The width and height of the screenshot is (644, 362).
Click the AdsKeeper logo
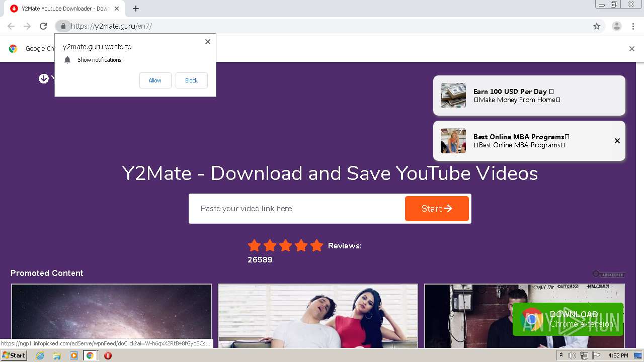[608, 274]
